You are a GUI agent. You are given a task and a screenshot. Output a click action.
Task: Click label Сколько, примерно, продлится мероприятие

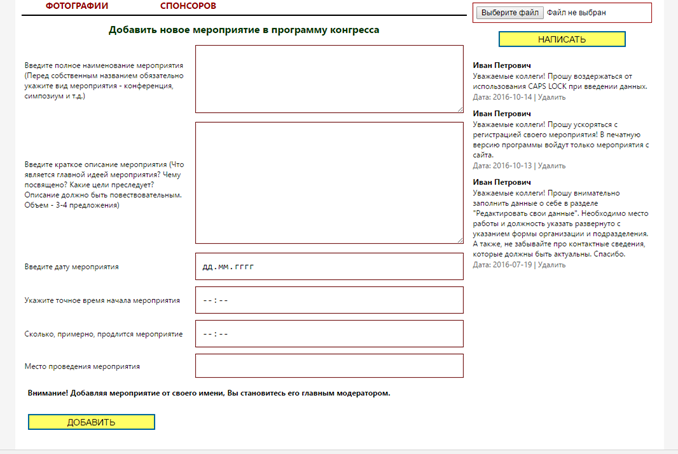point(103,334)
